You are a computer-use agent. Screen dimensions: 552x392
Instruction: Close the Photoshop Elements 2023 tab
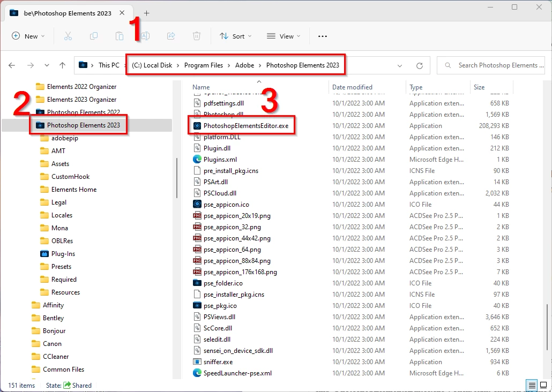pyautogui.click(x=122, y=13)
